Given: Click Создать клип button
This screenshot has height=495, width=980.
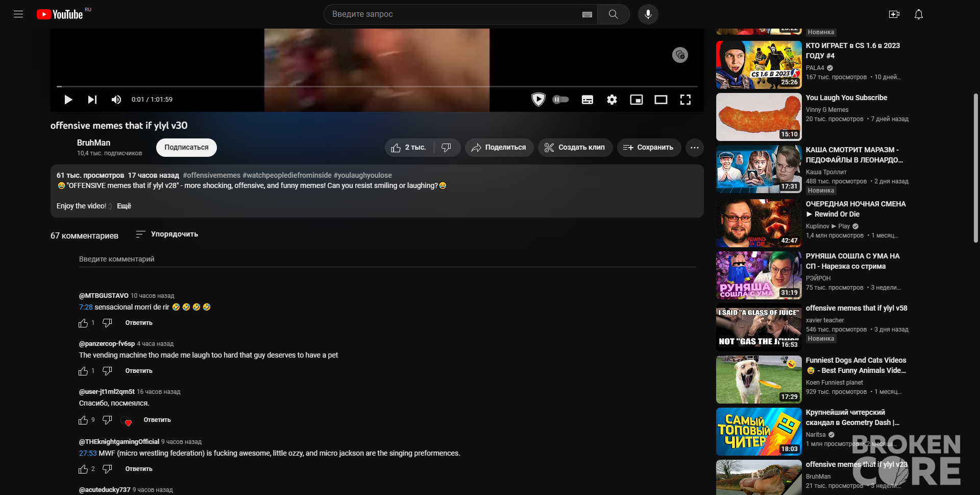Looking at the screenshot, I should (575, 148).
